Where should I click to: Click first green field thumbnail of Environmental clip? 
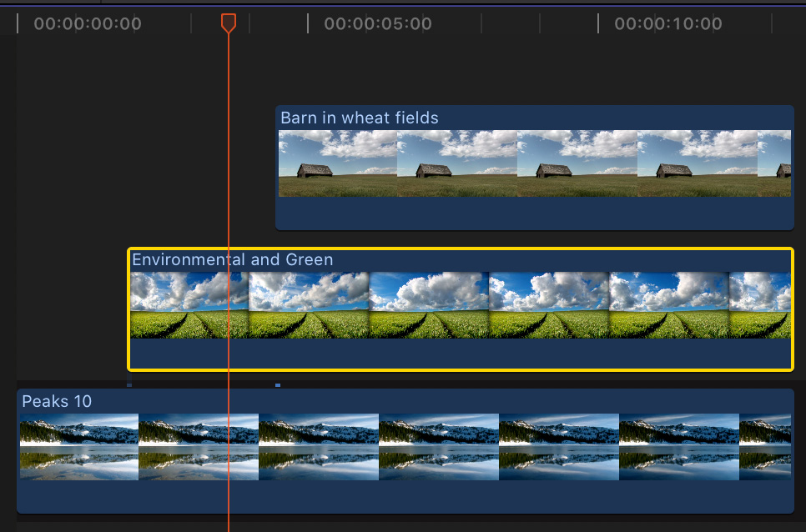[x=189, y=305]
